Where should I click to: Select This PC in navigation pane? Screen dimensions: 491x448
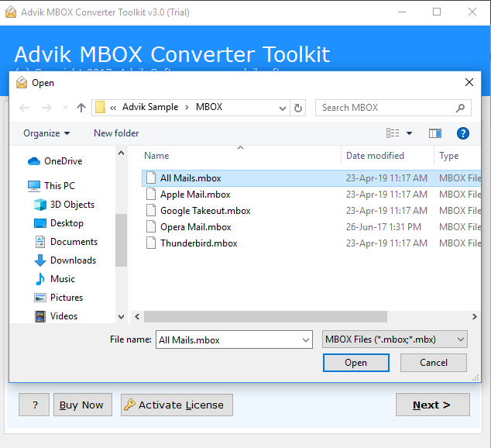coord(51,186)
